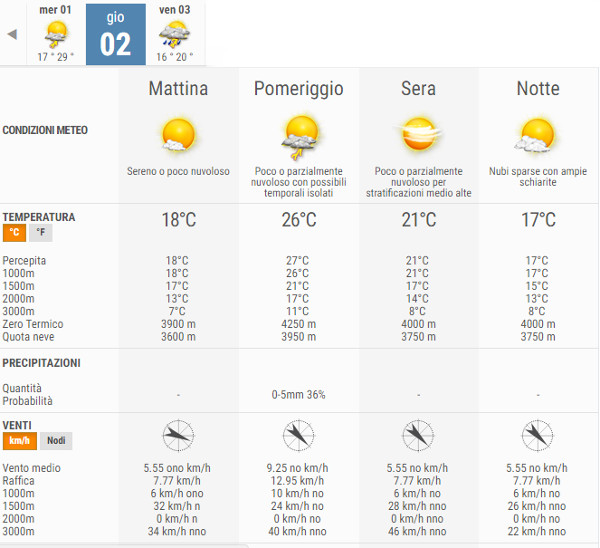
Task: Select the ven 03 day tab
Action: [x=175, y=34]
